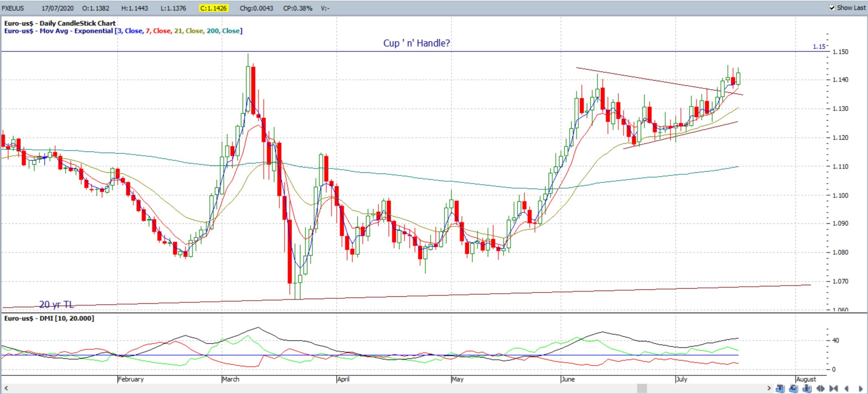The height and width of the screenshot is (394, 868).
Task: Click the open value O:1.1382
Action: [x=95, y=8]
